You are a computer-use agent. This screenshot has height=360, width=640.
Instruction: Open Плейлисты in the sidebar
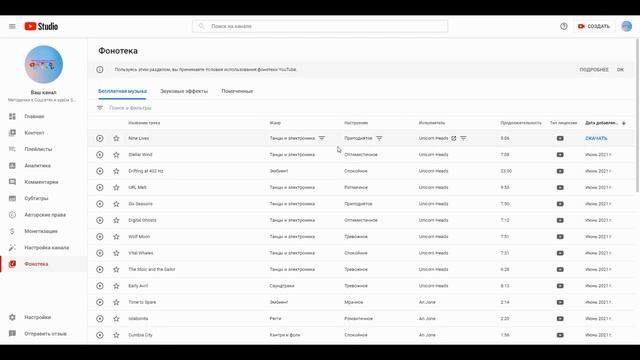click(38, 149)
